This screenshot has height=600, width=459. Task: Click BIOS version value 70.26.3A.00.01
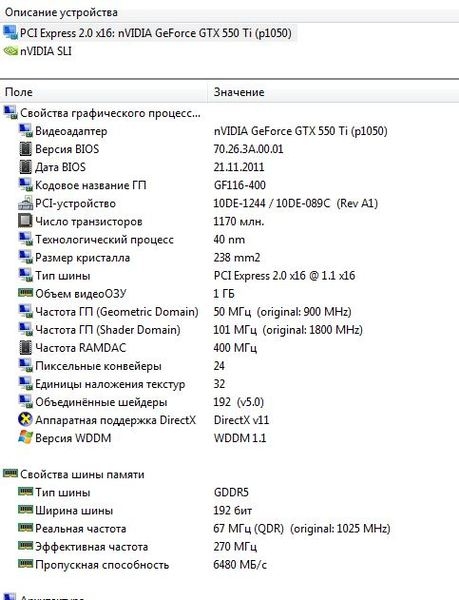[x=249, y=149]
